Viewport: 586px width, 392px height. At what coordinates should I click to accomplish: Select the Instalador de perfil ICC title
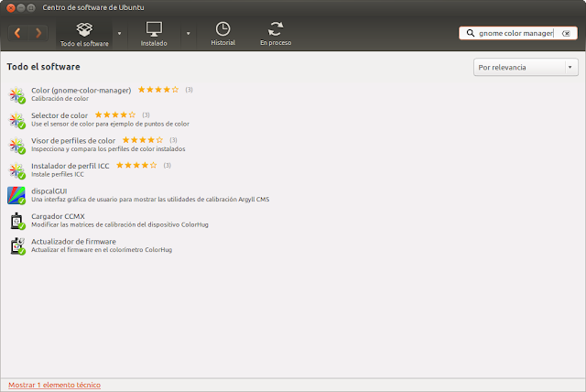71,166
